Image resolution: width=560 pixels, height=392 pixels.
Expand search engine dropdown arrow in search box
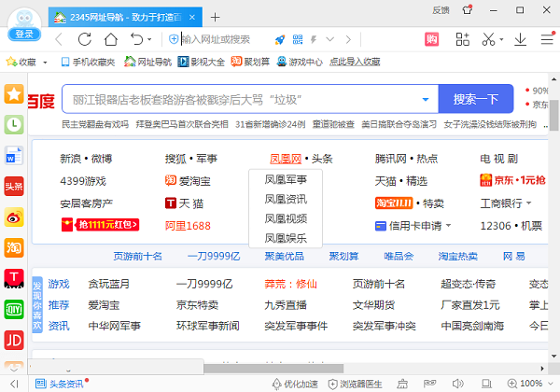[x=426, y=100]
